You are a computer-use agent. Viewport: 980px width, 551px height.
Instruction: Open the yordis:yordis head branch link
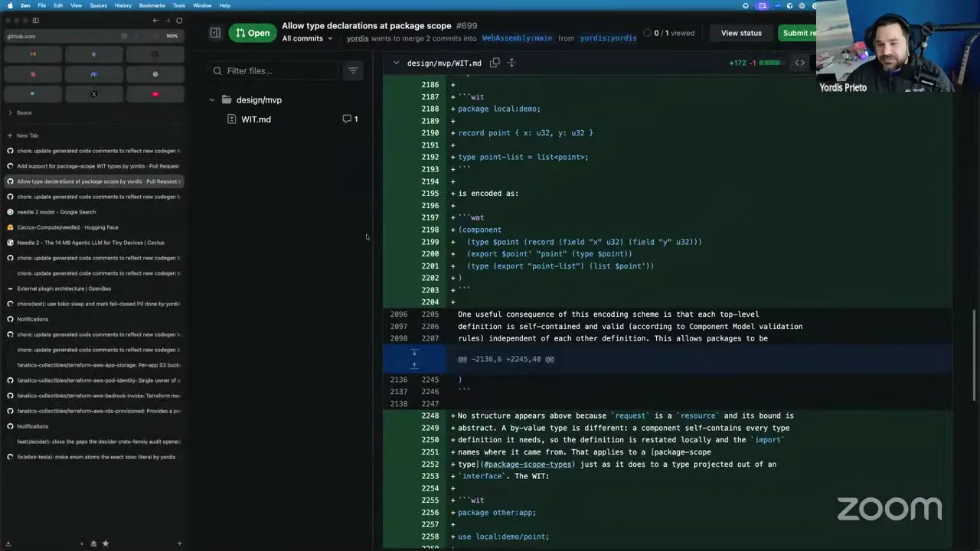(608, 38)
